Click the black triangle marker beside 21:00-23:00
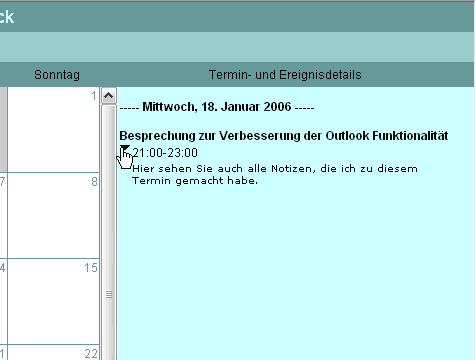476x360 pixels. pos(125,149)
